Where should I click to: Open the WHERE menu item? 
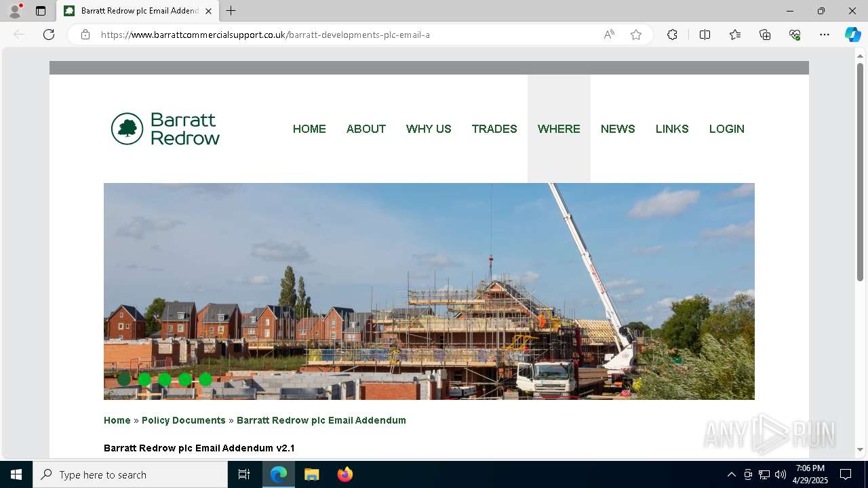pyautogui.click(x=559, y=129)
